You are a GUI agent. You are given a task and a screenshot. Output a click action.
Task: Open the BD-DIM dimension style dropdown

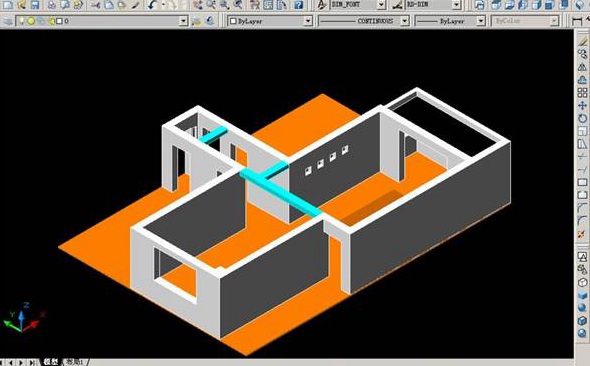pyautogui.click(x=456, y=5)
